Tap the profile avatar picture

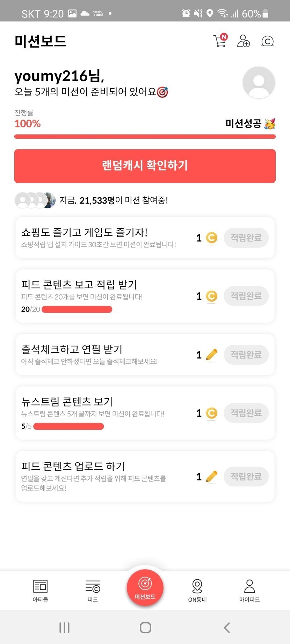pos(259,82)
